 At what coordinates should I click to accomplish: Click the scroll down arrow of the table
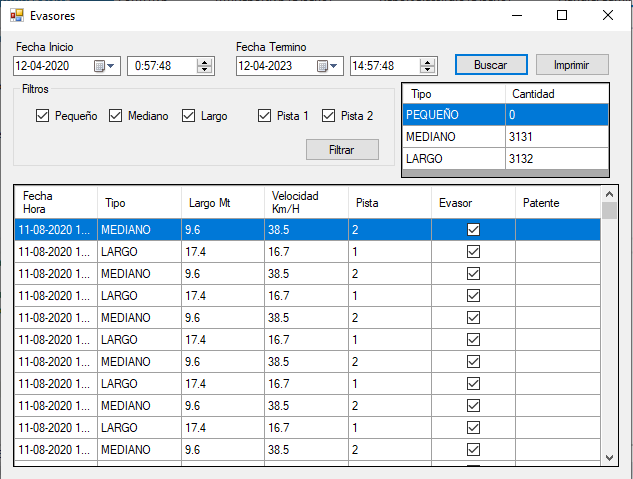pos(610,456)
